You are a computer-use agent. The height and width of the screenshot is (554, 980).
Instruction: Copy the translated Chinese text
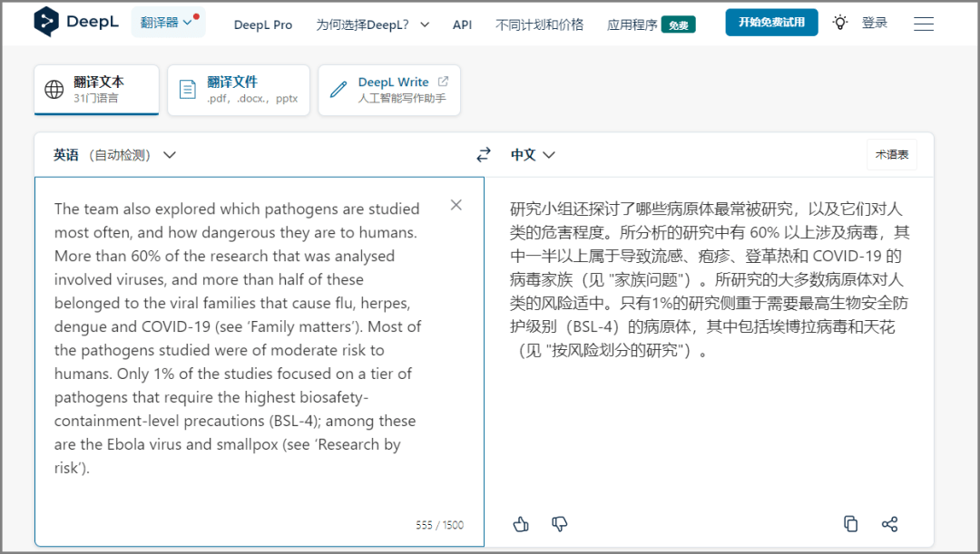coord(850,524)
